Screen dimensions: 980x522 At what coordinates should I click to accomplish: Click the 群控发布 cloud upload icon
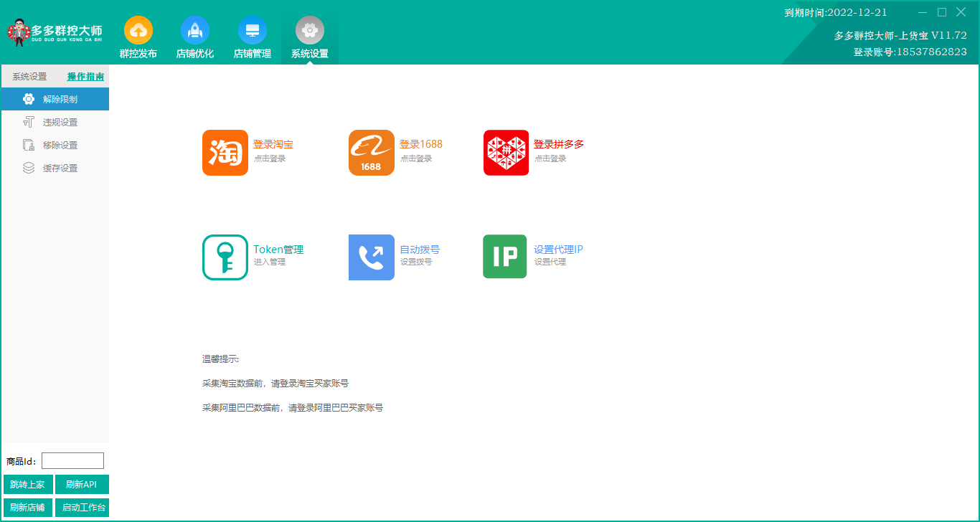tap(138, 30)
